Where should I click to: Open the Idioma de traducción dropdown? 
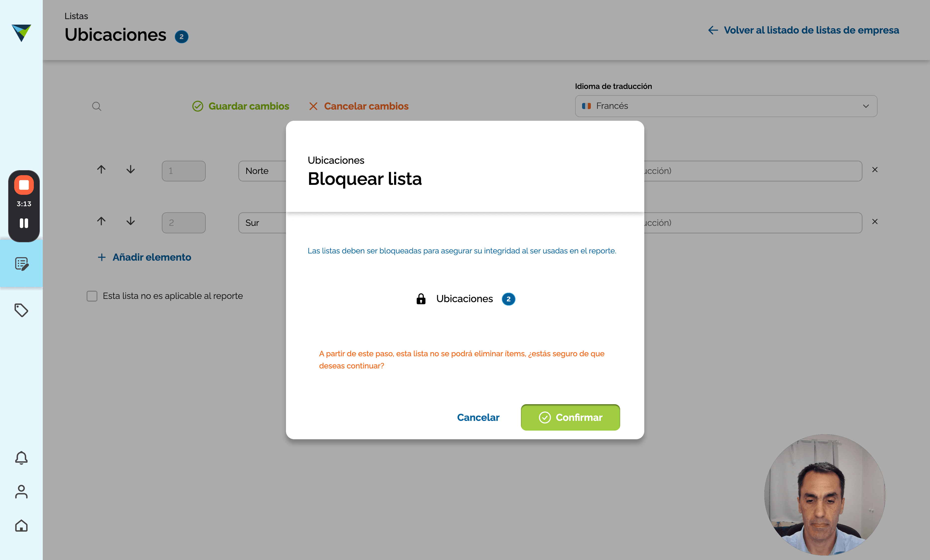726,106
